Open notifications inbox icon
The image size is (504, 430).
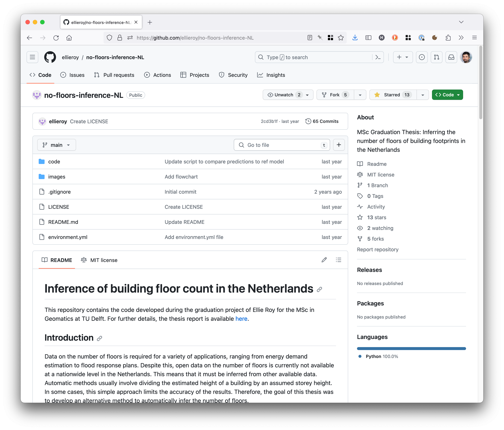[451, 57]
